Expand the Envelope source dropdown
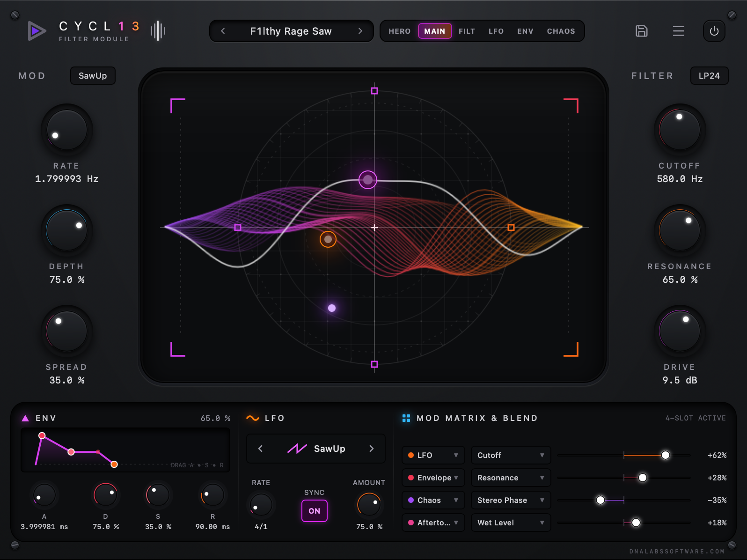The height and width of the screenshot is (560, 747). [x=433, y=478]
